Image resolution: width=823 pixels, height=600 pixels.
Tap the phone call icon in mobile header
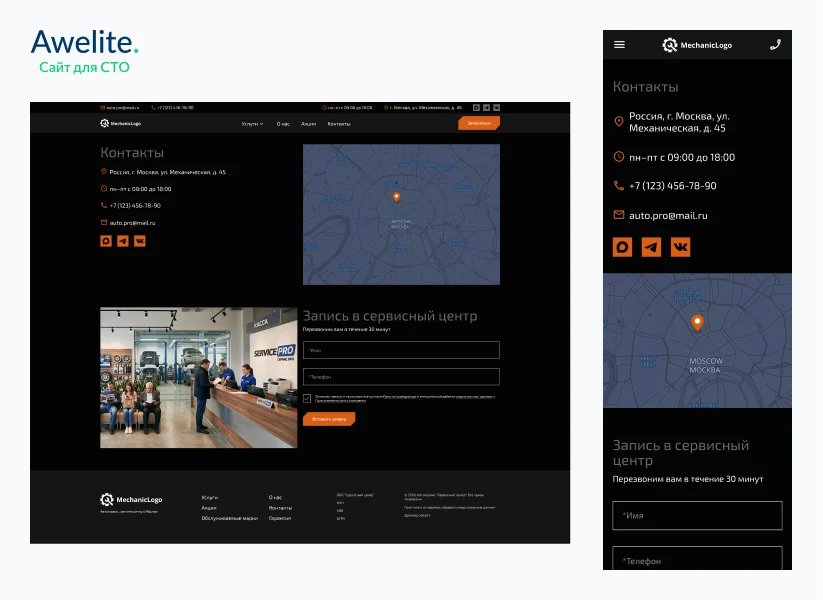[x=775, y=45]
